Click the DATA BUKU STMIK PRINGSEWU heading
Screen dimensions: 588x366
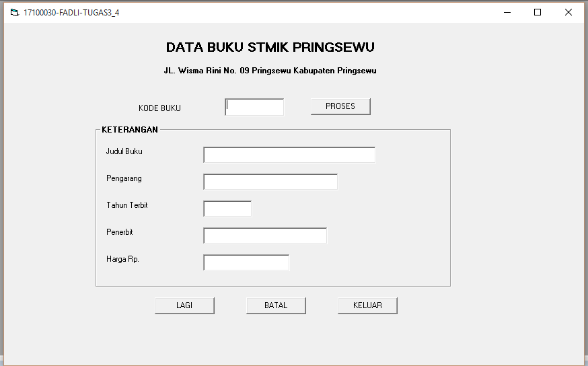(x=270, y=47)
